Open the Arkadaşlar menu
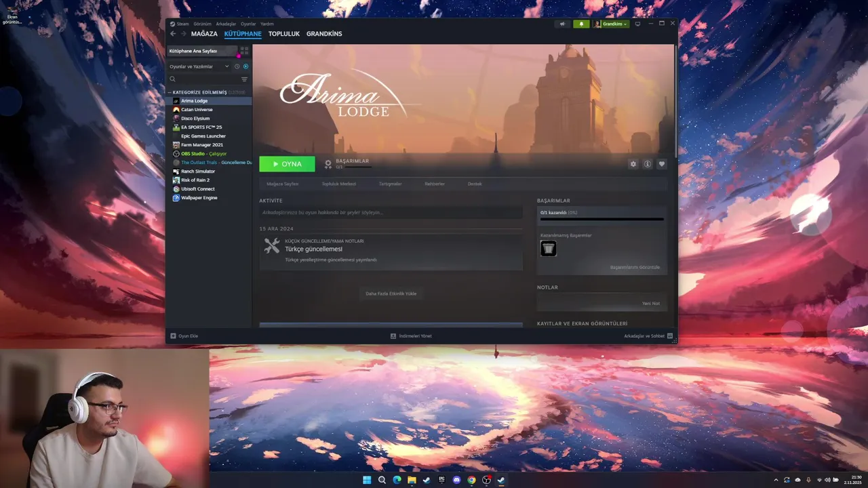The height and width of the screenshot is (488, 868). tap(226, 24)
